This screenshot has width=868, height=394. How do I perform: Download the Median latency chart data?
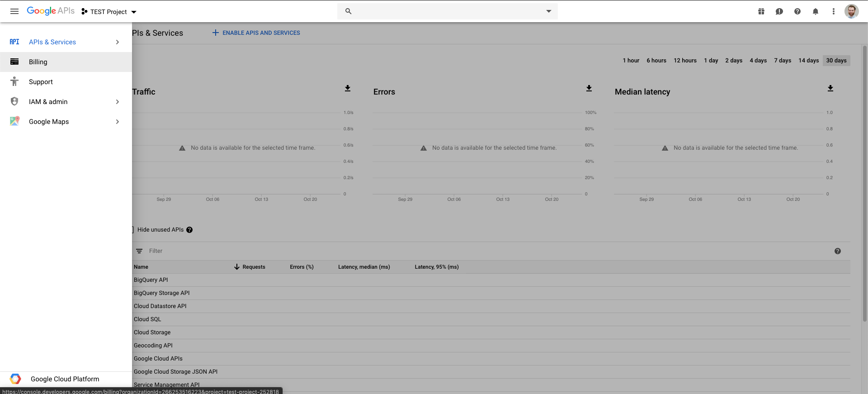pos(830,88)
